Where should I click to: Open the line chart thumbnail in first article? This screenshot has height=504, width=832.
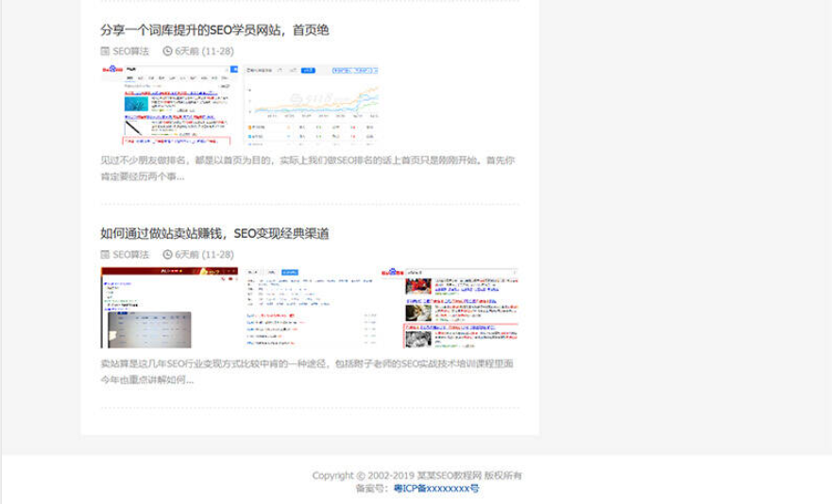tap(312, 105)
